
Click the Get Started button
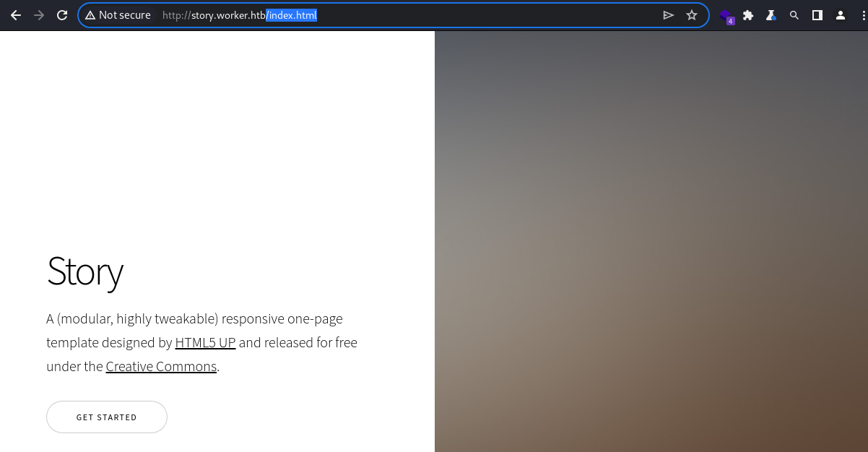[x=107, y=417]
